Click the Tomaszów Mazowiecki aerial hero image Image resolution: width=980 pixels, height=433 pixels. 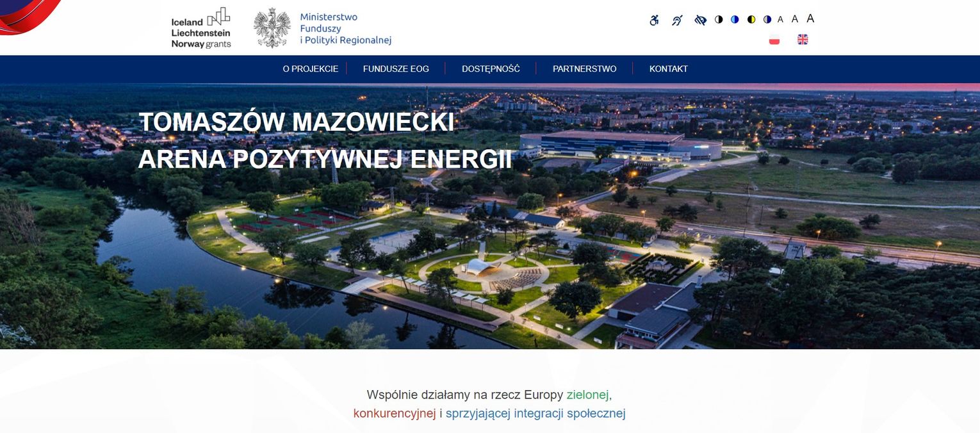pyautogui.click(x=489, y=256)
